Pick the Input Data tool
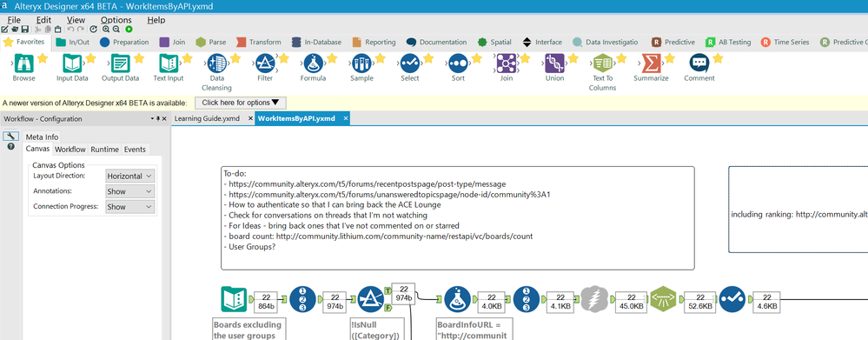Viewport: 868px width, 340px height. coord(72,63)
